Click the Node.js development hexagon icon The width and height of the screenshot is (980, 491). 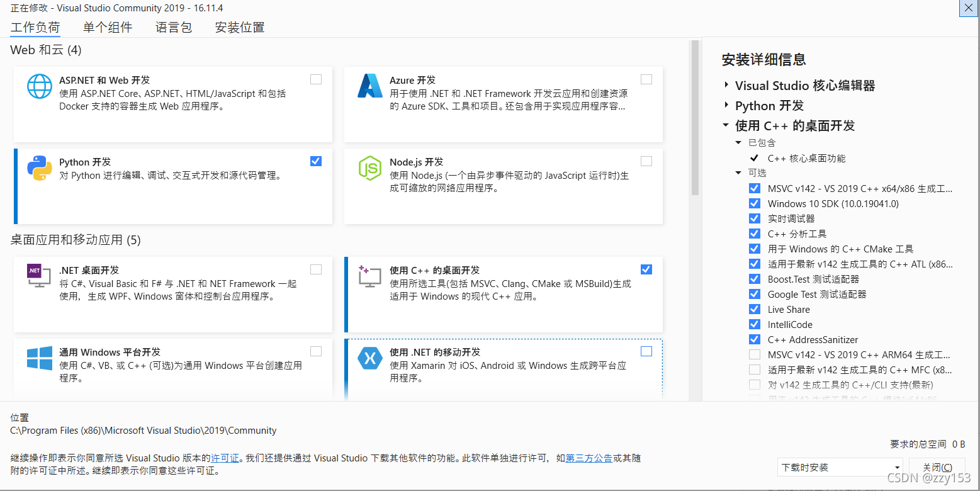pos(370,168)
